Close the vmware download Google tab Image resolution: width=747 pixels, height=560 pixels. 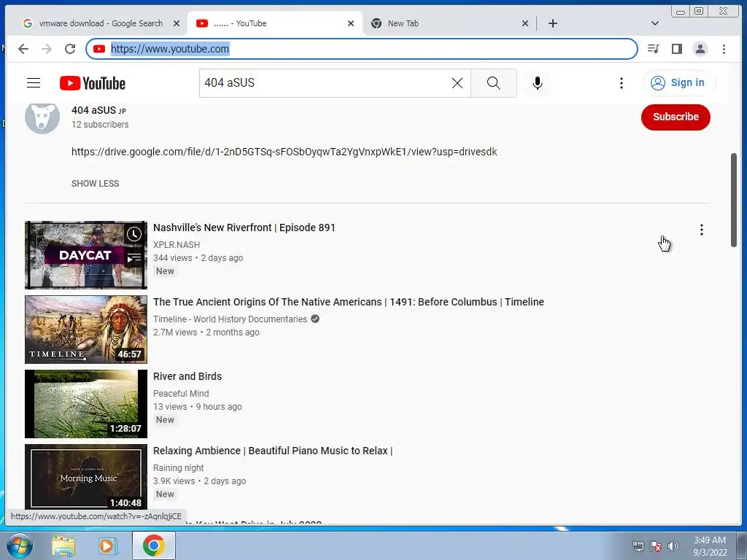[177, 23]
